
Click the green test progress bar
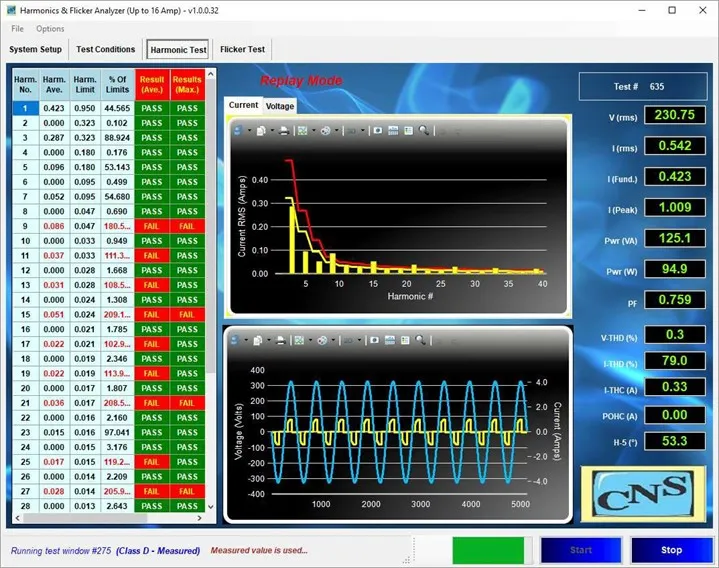tap(489, 550)
